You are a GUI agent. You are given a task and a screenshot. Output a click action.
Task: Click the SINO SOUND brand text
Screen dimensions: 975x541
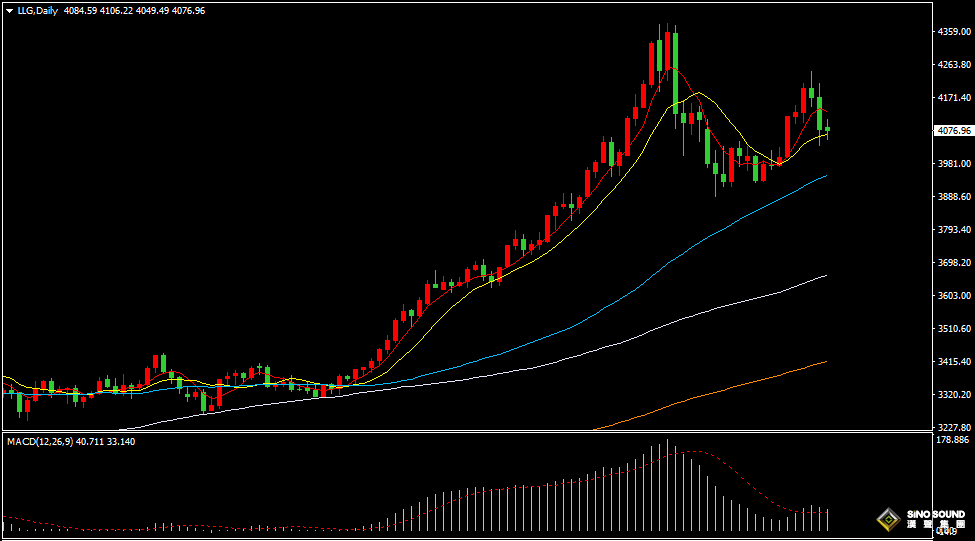pos(936,515)
